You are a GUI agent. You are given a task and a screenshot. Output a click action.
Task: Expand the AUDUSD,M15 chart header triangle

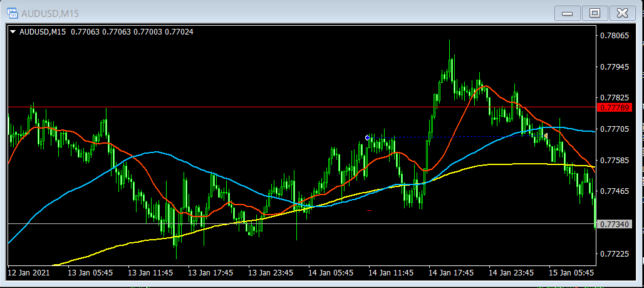click(x=13, y=31)
